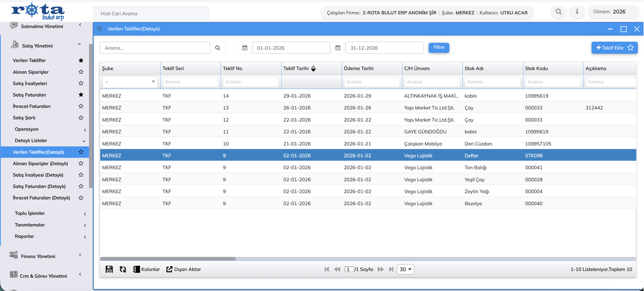Refresh the grid with the reload icon
Screen dimensions: 644x291
click(123, 269)
